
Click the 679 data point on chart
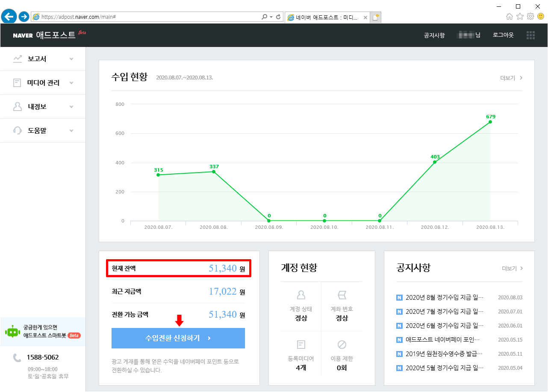(x=490, y=122)
